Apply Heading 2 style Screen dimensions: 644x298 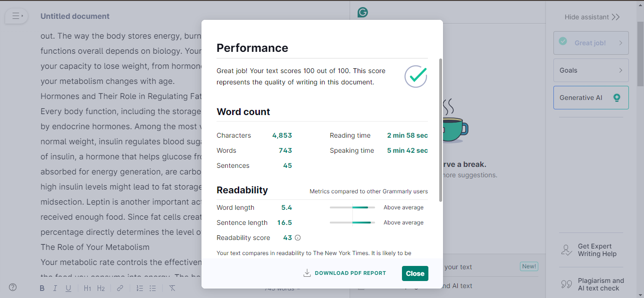tap(101, 288)
